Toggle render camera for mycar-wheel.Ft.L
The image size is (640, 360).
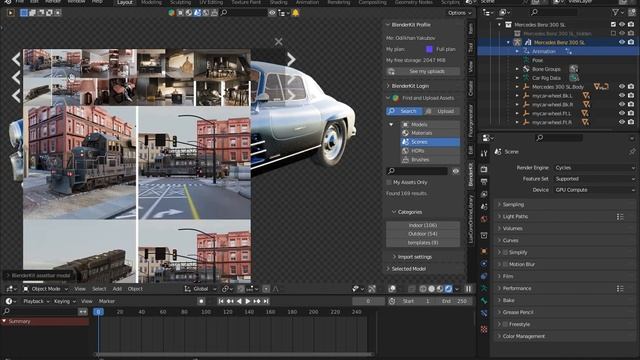pyautogui.click(x=631, y=113)
